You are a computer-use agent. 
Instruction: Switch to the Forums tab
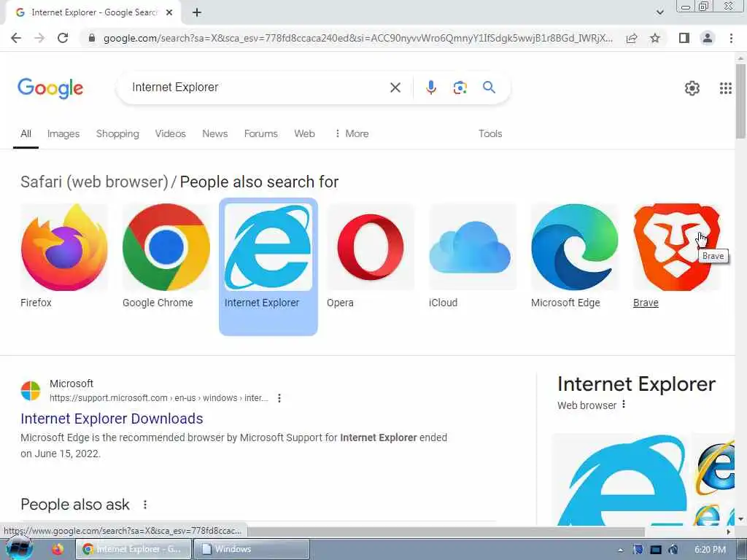point(260,134)
